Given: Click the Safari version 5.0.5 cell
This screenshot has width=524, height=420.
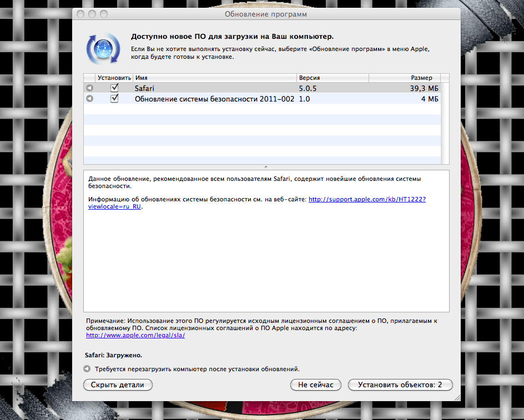Looking at the screenshot, I should click(308, 88).
